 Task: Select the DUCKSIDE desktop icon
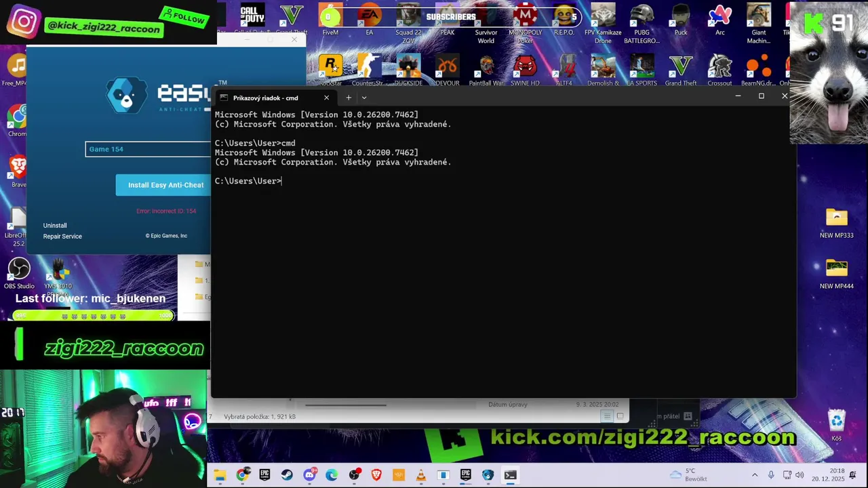tap(408, 70)
